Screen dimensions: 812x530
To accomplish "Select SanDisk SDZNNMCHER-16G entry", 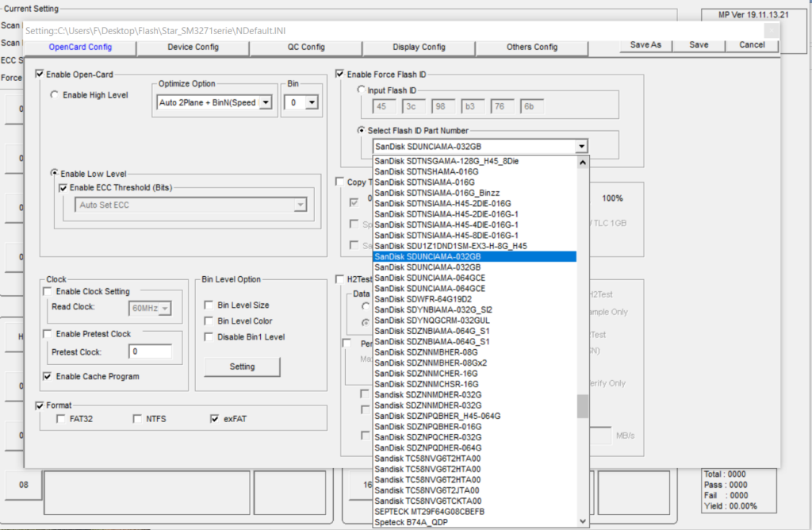I will pyautogui.click(x=474, y=374).
